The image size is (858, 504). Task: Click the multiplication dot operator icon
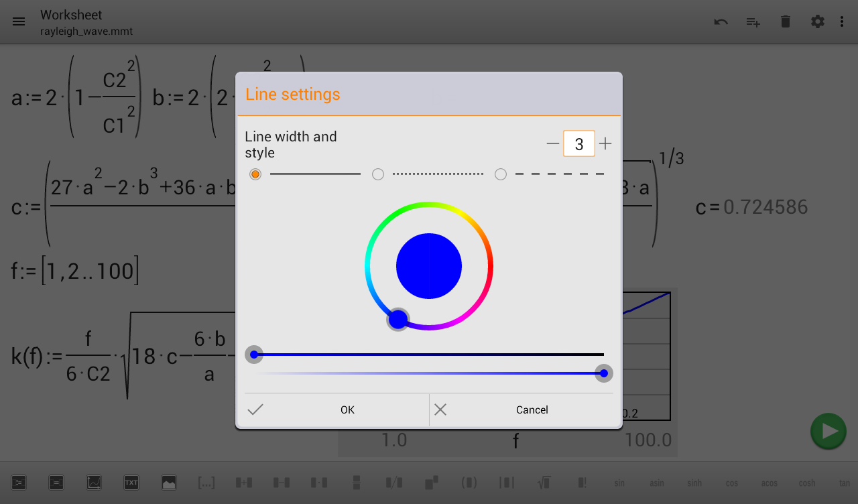[319, 483]
